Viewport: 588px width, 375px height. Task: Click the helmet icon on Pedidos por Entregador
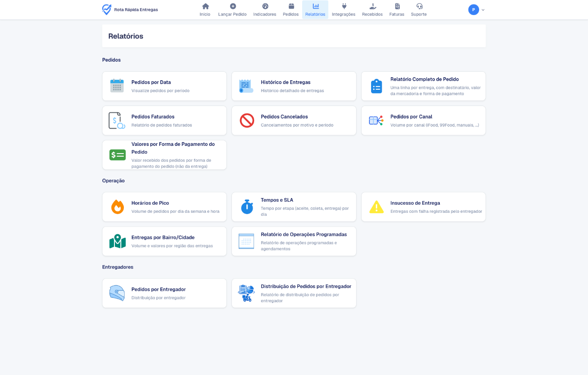117,293
